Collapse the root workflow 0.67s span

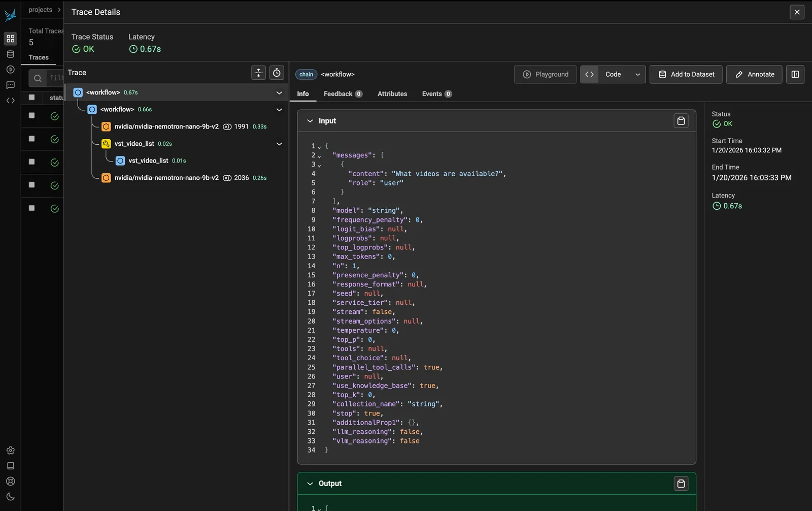click(279, 92)
